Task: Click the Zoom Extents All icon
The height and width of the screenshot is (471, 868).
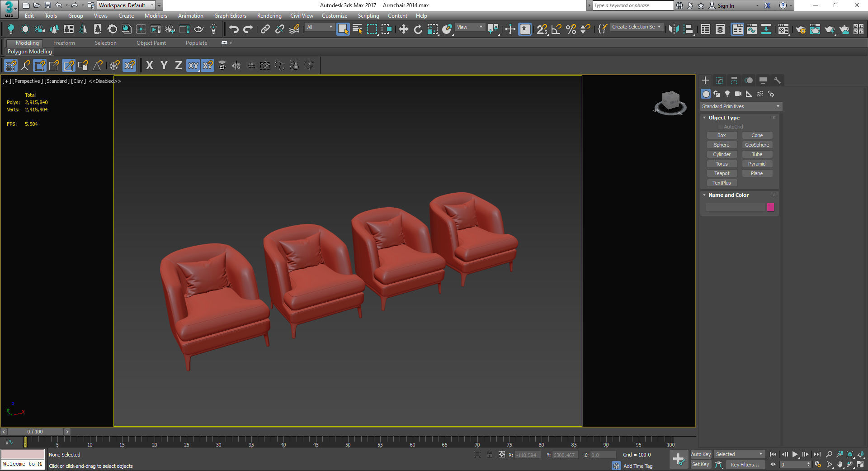Action: 861,454
